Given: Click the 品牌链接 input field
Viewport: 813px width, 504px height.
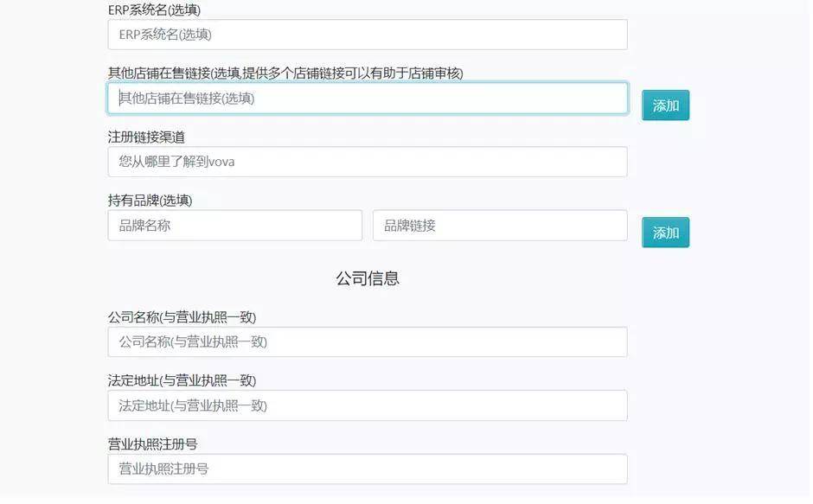Looking at the screenshot, I should [x=500, y=225].
